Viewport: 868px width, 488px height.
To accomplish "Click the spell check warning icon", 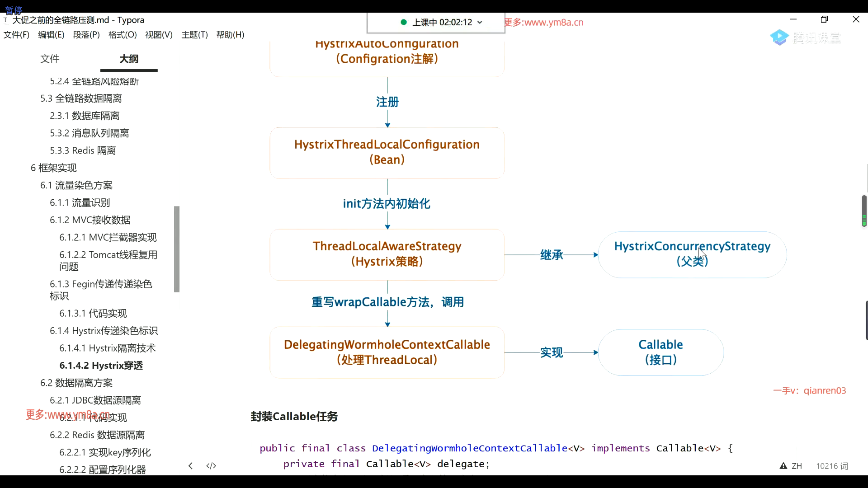I will 783,466.
